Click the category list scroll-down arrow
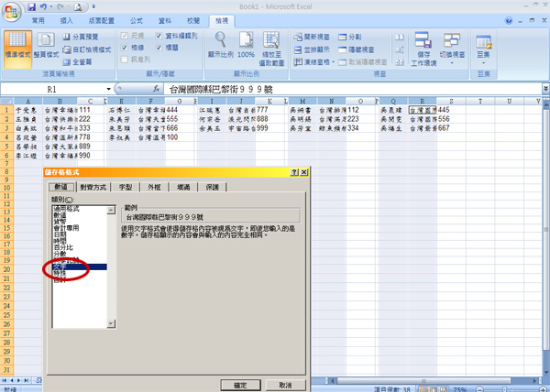This screenshot has width=550, height=392. point(111,323)
